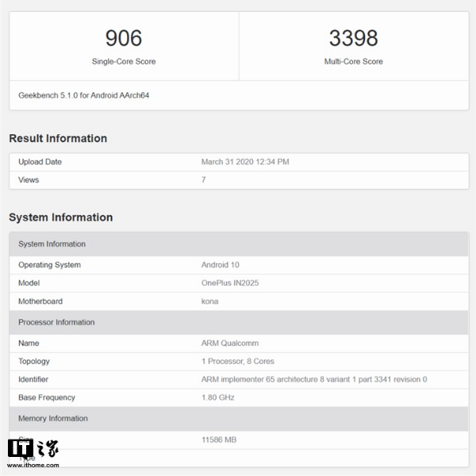The height and width of the screenshot is (476, 476).
Task: Select the 'kona' motherboard value
Action: point(209,301)
